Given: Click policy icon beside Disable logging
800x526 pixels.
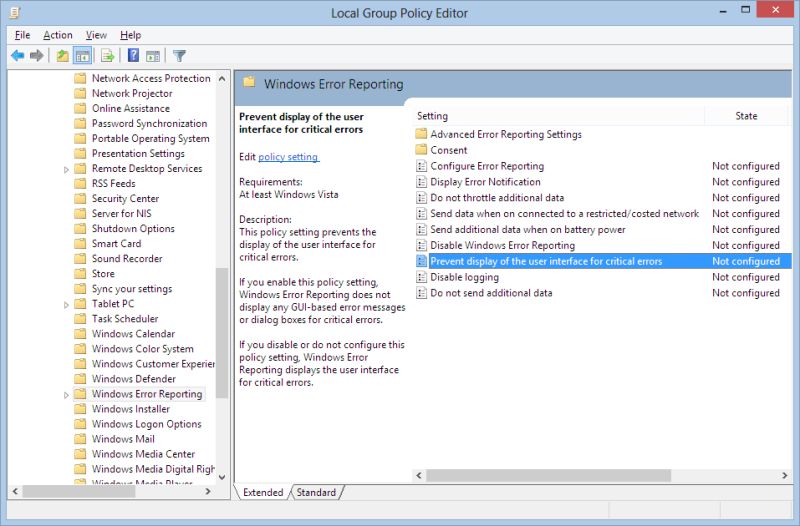Looking at the screenshot, I should (421, 277).
